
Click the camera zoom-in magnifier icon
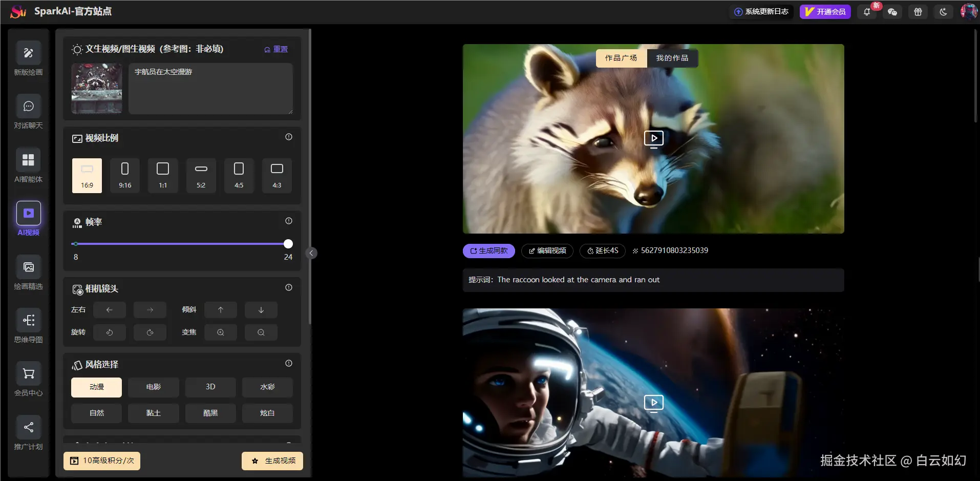coord(221,332)
